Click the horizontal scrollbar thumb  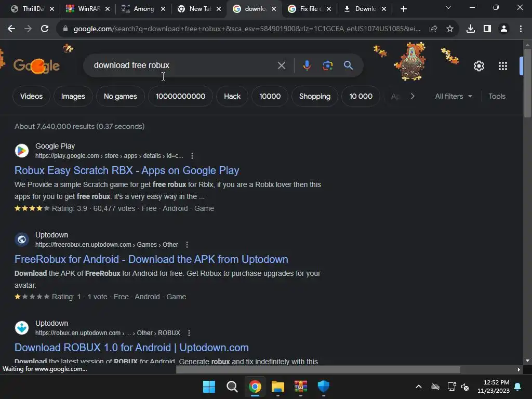click(318, 370)
